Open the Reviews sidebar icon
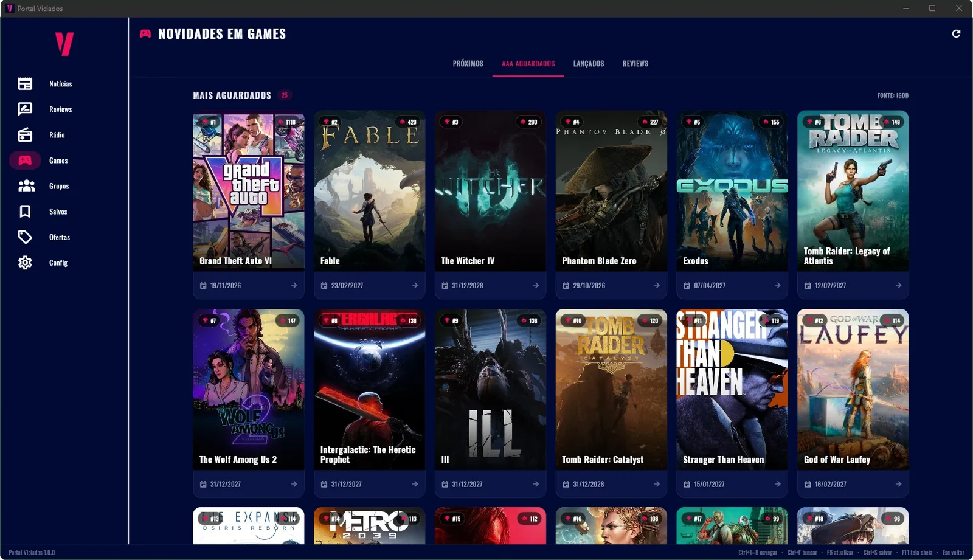The image size is (973, 560). coord(25,109)
